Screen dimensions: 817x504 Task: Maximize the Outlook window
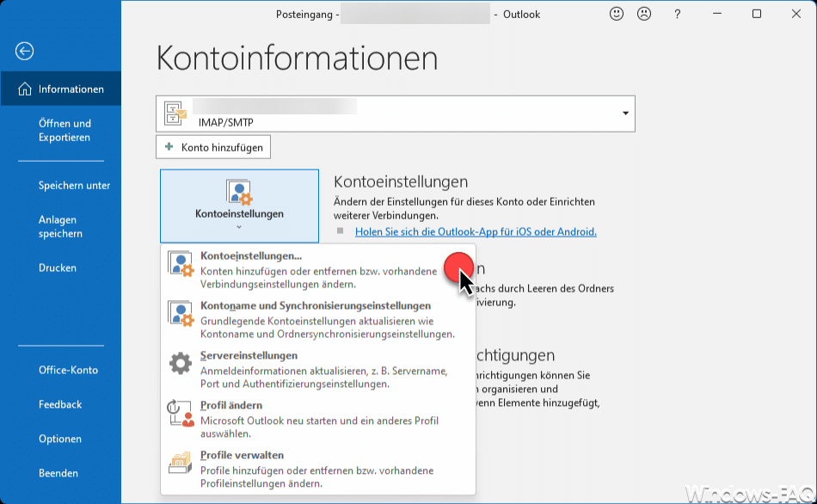coord(757,14)
